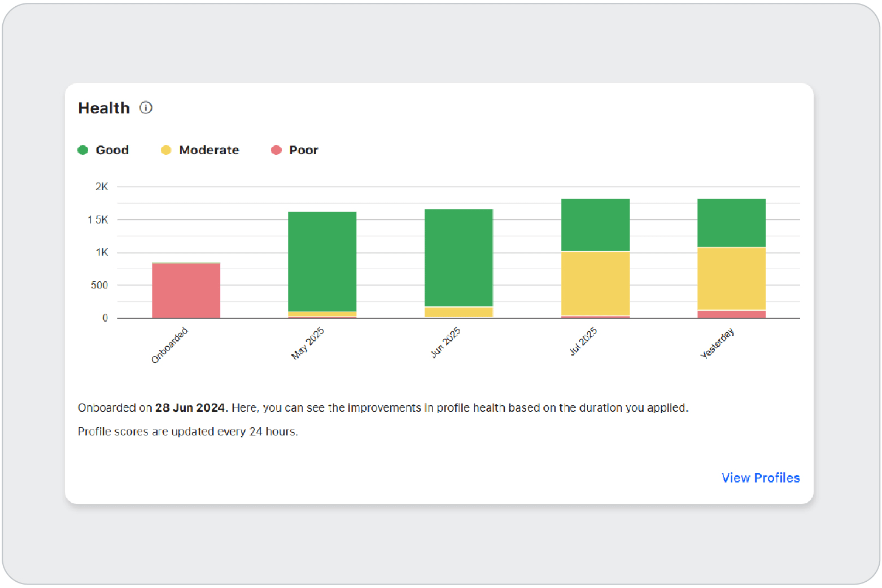
Task: Click the red Poor legend dot
Action: click(276, 150)
